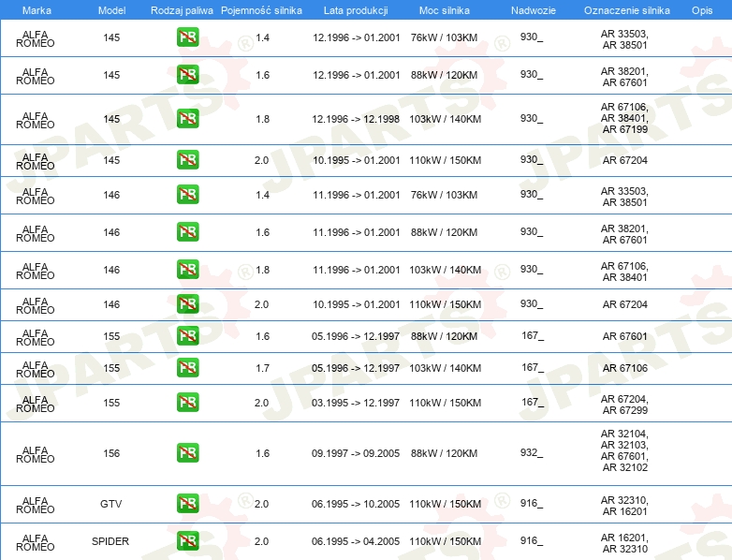Image resolution: width=732 pixels, height=560 pixels.
Task: Click production dates 06.1995 -> 10.2005
Action: pyautogui.click(x=356, y=504)
